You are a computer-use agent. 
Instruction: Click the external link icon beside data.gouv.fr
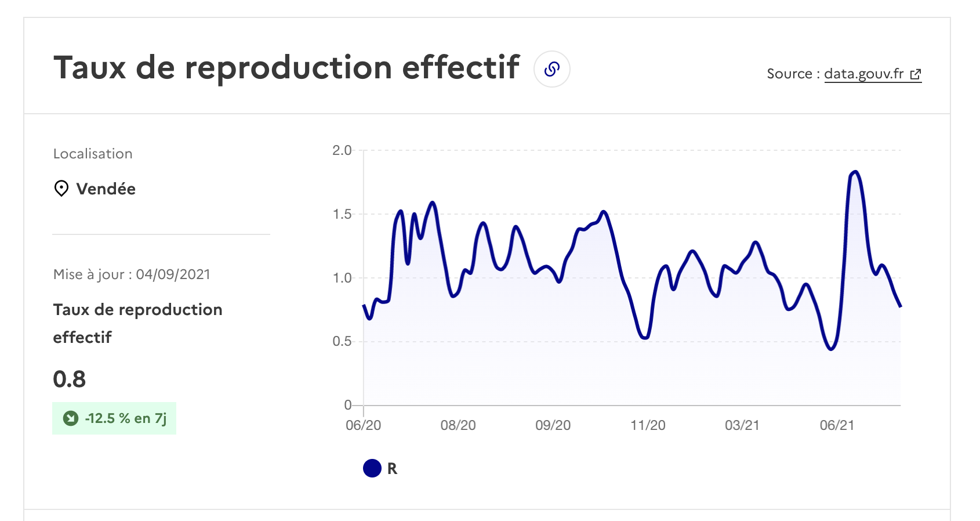pyautogui.click(x=916, y=74)
